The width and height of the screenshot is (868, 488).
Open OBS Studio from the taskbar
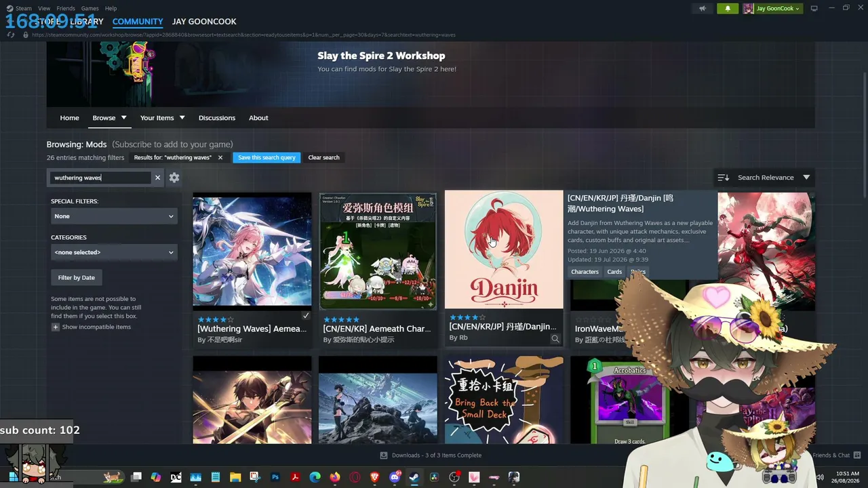(x=454, y=477)
